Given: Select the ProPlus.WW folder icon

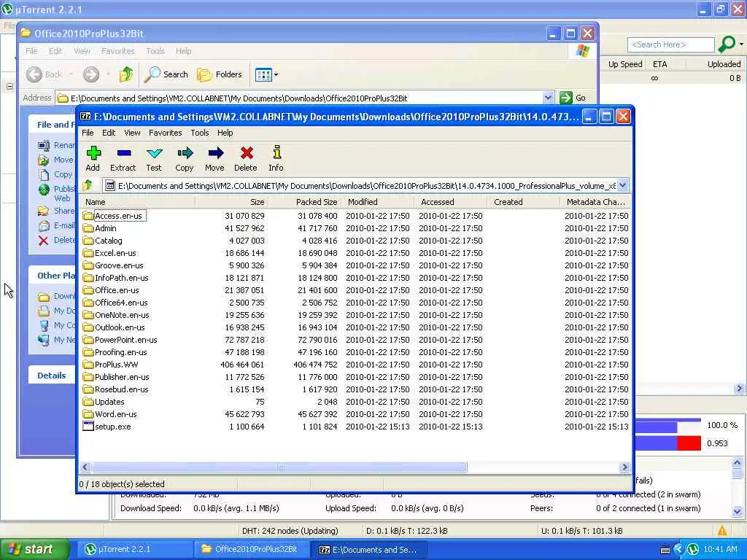Looking at the screenshot, I should tap(88, 365).
